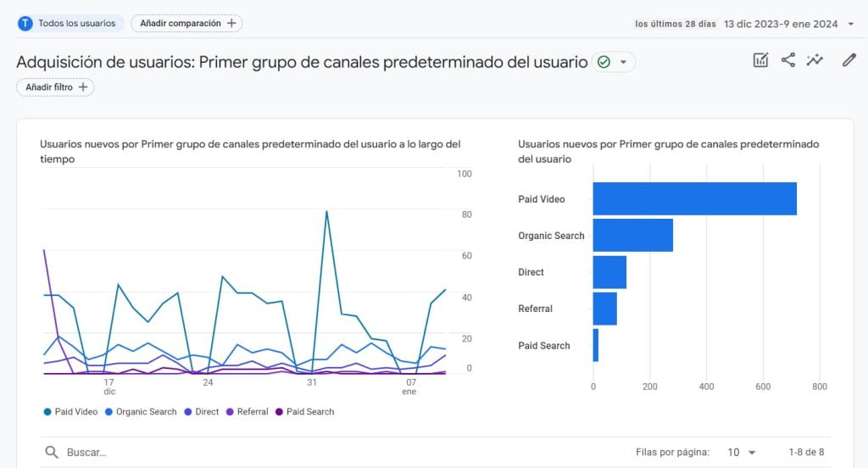The height and width of the screenshot is (468, 868).
Task: Click Añadir comparación button
Action: [x=187, y=23]
